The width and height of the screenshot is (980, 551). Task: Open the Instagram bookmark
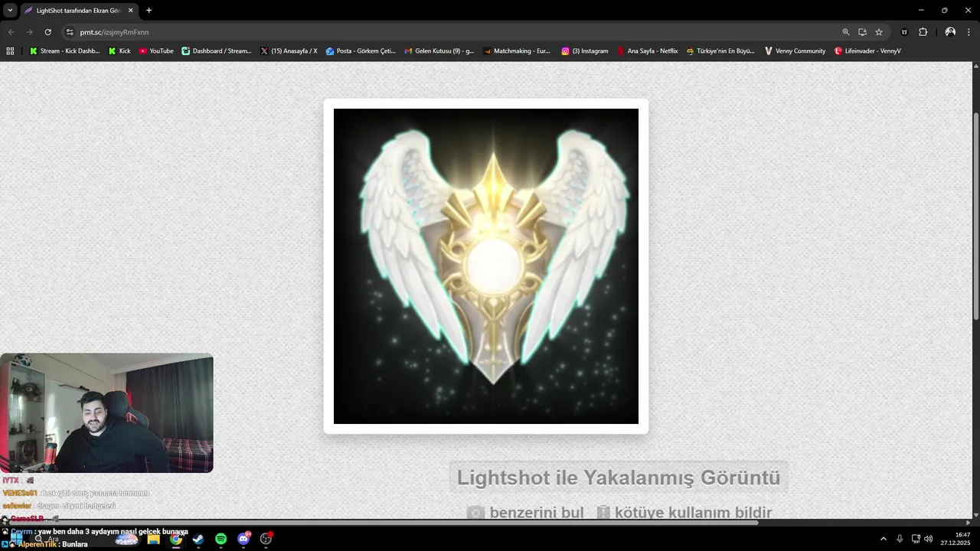(585, 51)
